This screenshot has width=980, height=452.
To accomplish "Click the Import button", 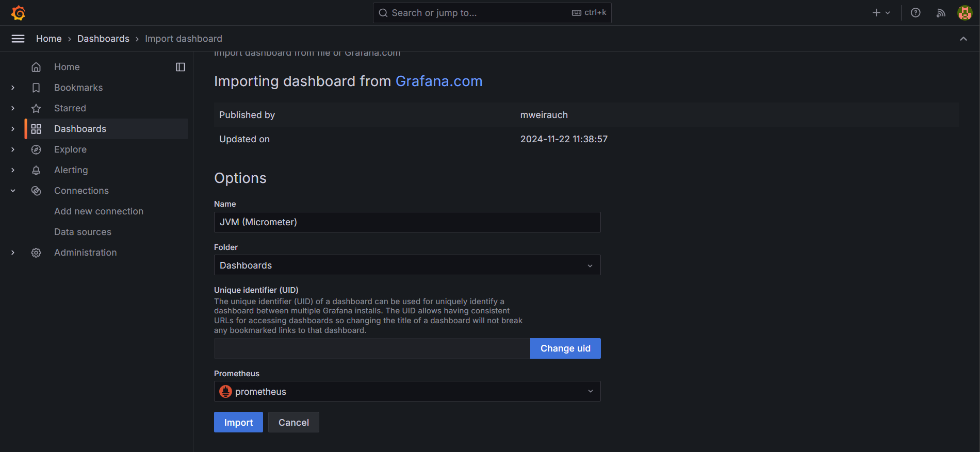I will click(238, 422).
